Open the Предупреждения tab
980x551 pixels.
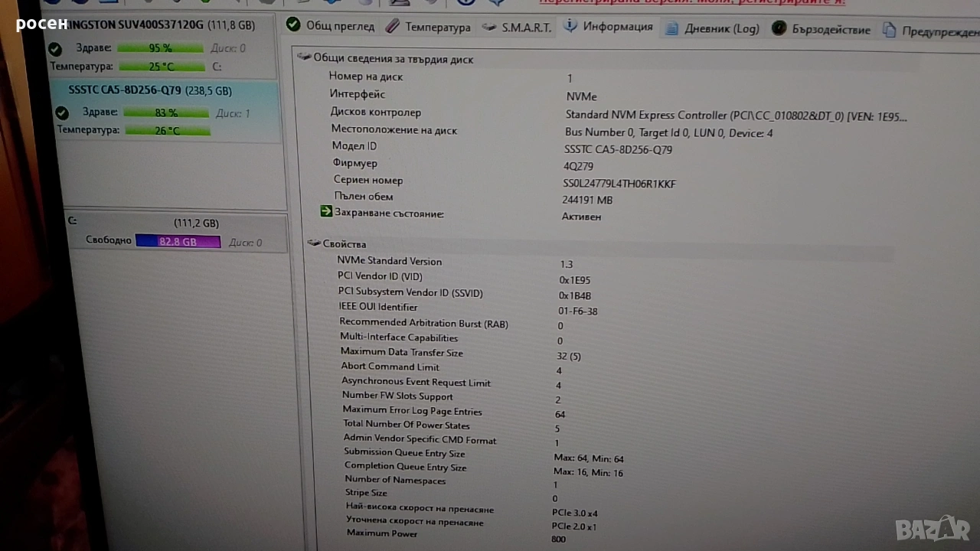pyautogui.click(x=930, y=31)
